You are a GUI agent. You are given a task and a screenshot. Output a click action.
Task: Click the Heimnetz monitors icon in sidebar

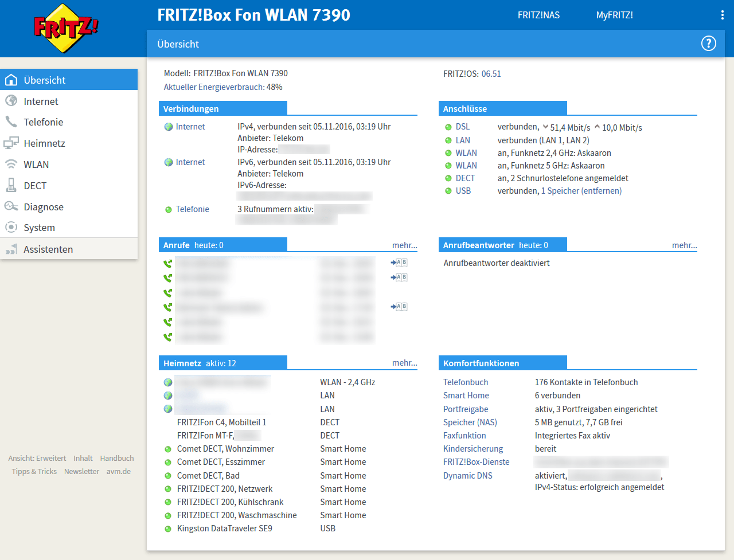tap(11, 143)
